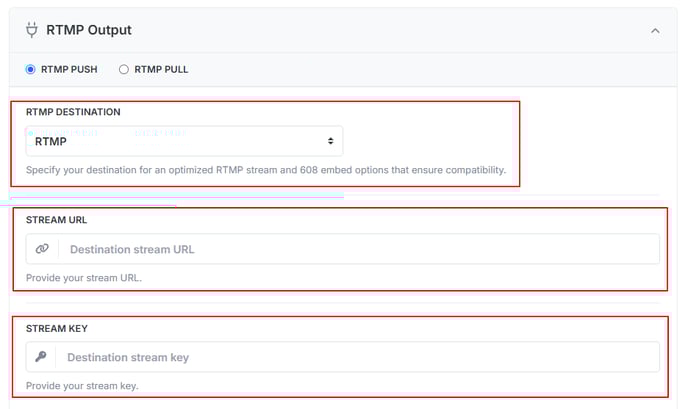Click the STREAM URL field label
Viewport: 688px width, 409px height.
click(56, 220)
